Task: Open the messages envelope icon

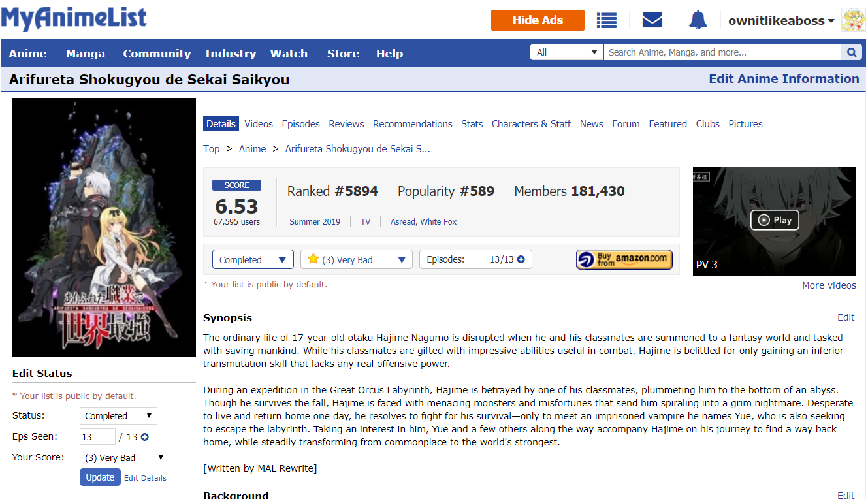Action: coord(652,20)
